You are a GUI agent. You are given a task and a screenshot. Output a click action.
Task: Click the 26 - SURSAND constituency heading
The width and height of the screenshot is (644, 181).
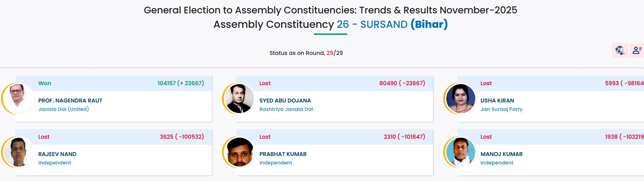coord(372,24)
